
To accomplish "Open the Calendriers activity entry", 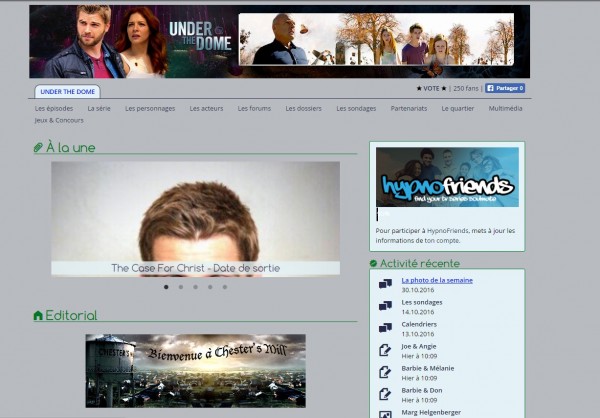I will tap(419, 324).
